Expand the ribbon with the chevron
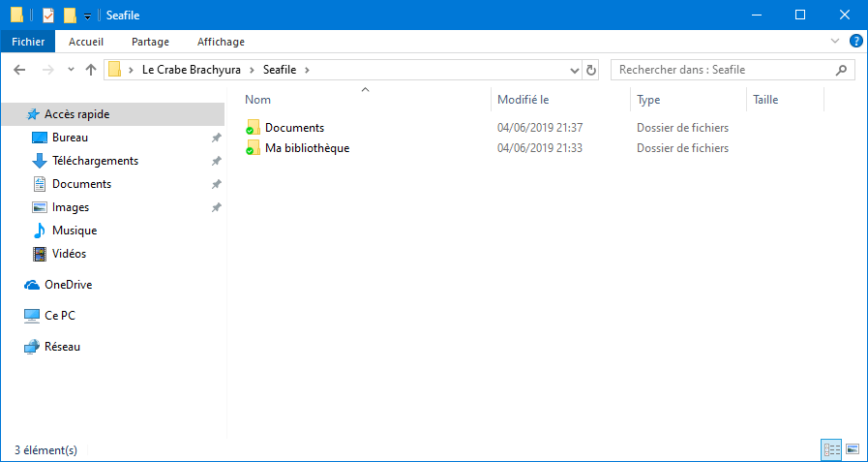Screen dimensions: 868x462 (x=835, y=41)
